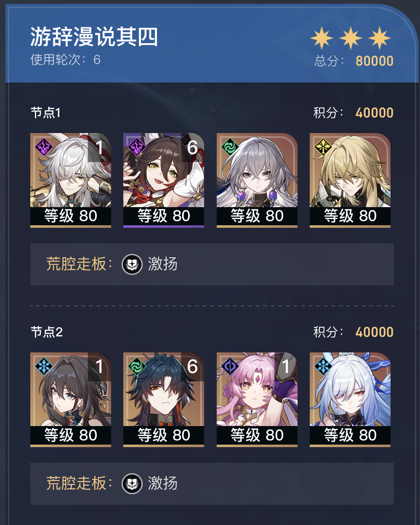
Task: Select the dark-blue-haired eidolon 6 character portrait
Action: [x=164, y=400]
